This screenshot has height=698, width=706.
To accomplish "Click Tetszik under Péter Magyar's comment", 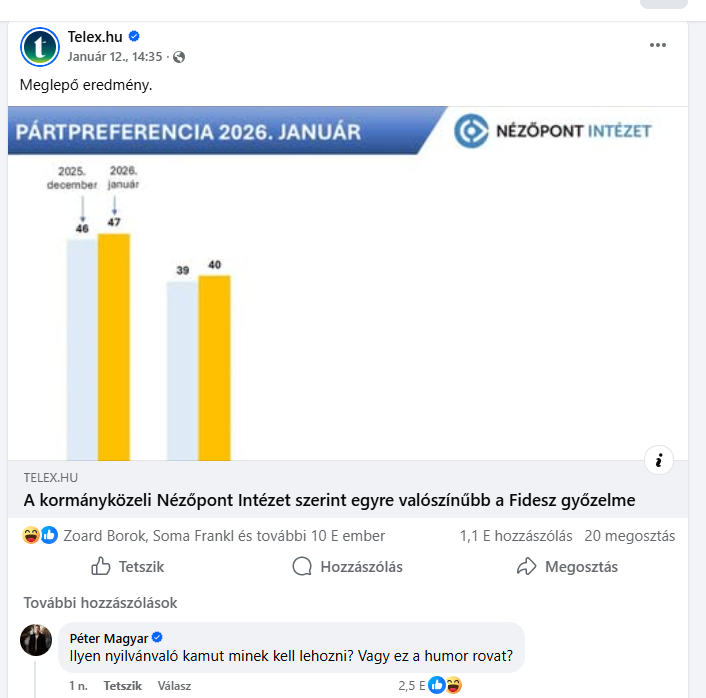I will 122,686.
